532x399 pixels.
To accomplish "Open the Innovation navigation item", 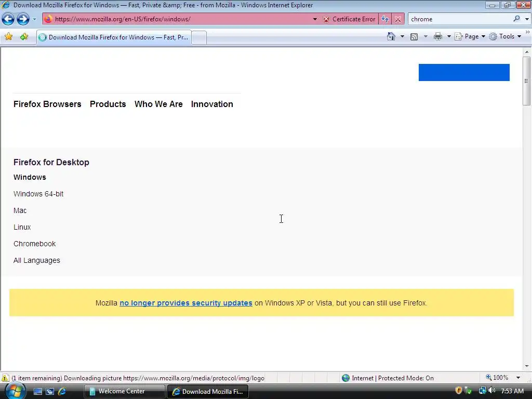I will (212, 104).
